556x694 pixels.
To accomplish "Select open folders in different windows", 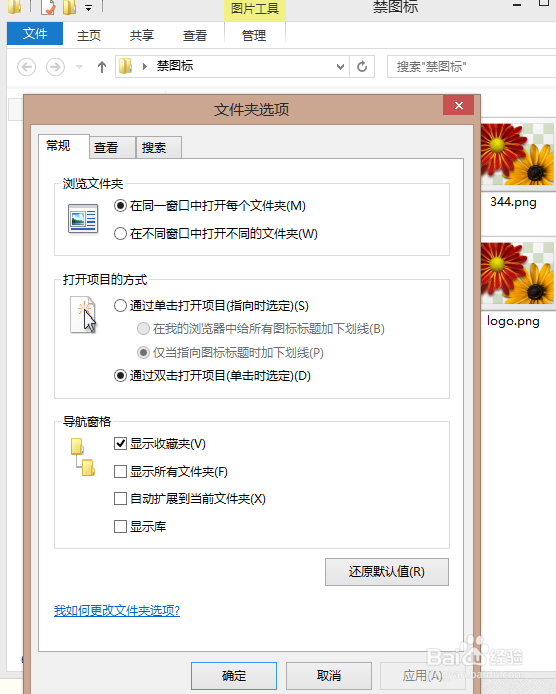I will click(216, 234).
